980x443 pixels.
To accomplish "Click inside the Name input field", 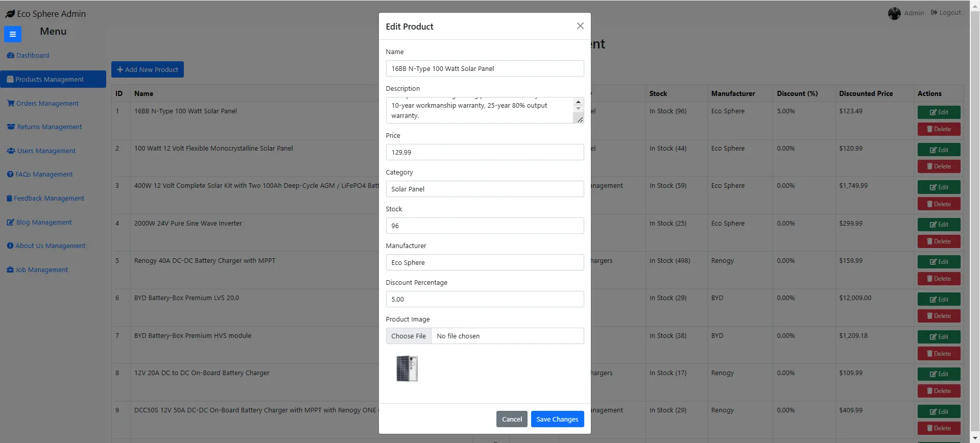I will (x=485, y=68).
